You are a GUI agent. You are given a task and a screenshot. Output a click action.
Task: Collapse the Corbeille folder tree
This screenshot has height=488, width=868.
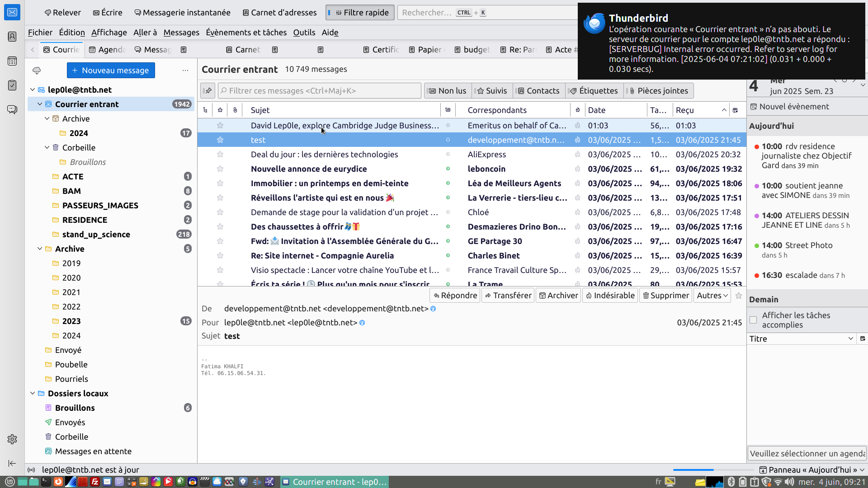(x=47, y=148)
